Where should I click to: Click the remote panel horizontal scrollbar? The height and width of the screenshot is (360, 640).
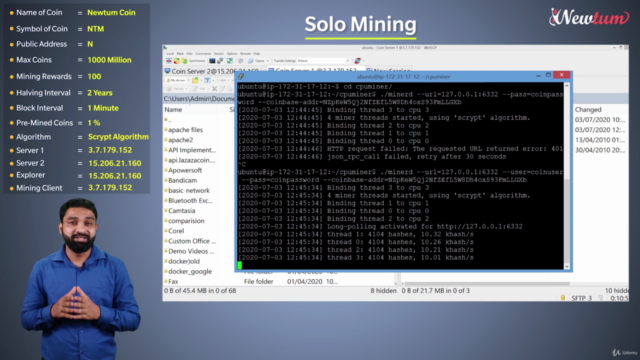(486, 283)
